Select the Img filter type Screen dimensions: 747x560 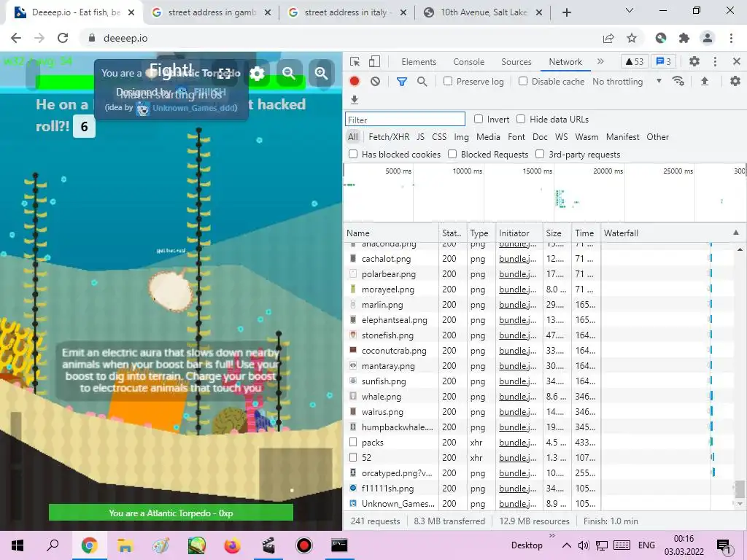point(461,137)
